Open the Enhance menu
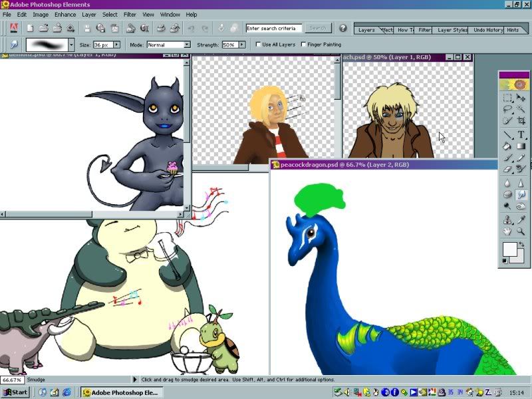 coord(65,15)
